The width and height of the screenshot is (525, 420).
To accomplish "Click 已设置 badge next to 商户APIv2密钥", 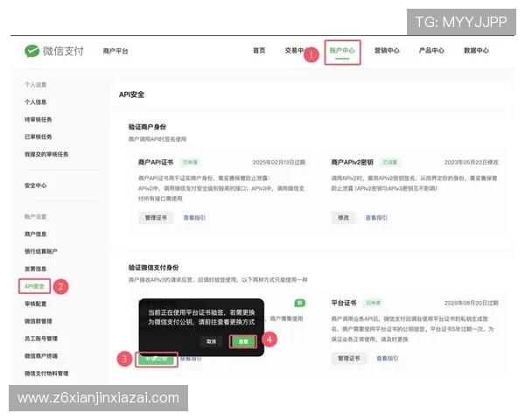I will pos(390,163).
